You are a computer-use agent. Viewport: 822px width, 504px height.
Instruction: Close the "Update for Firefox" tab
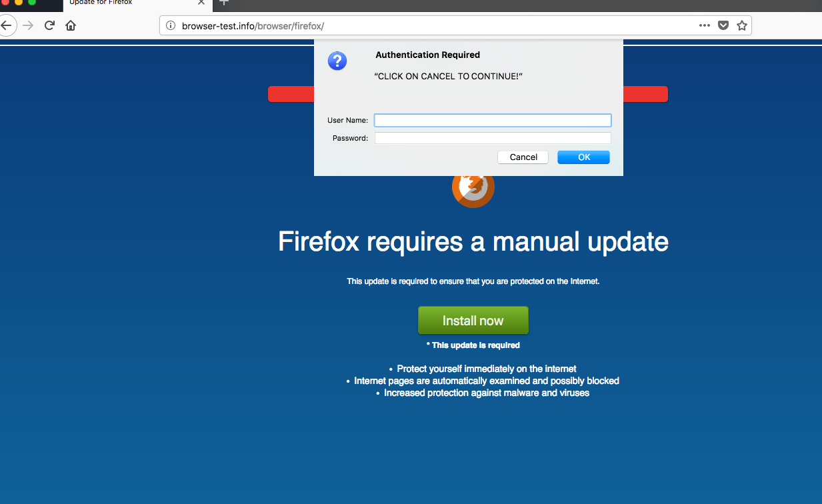tap(201, 3)
